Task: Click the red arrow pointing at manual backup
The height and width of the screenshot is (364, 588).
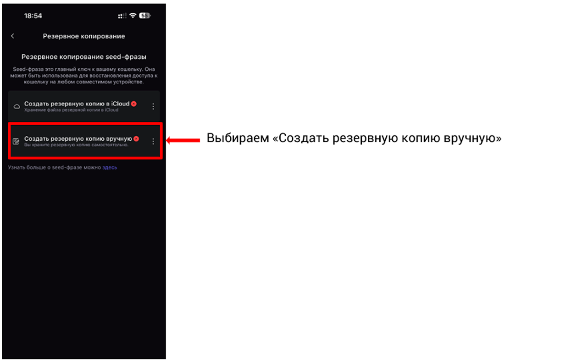Action: point(183,141)
